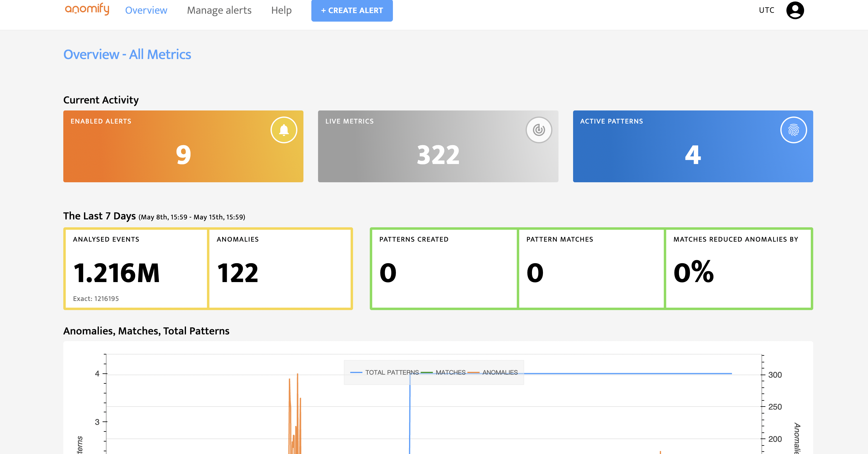868x454 pixels.
Task: Open the user profile avatar icon
Action: coord(795,10)
